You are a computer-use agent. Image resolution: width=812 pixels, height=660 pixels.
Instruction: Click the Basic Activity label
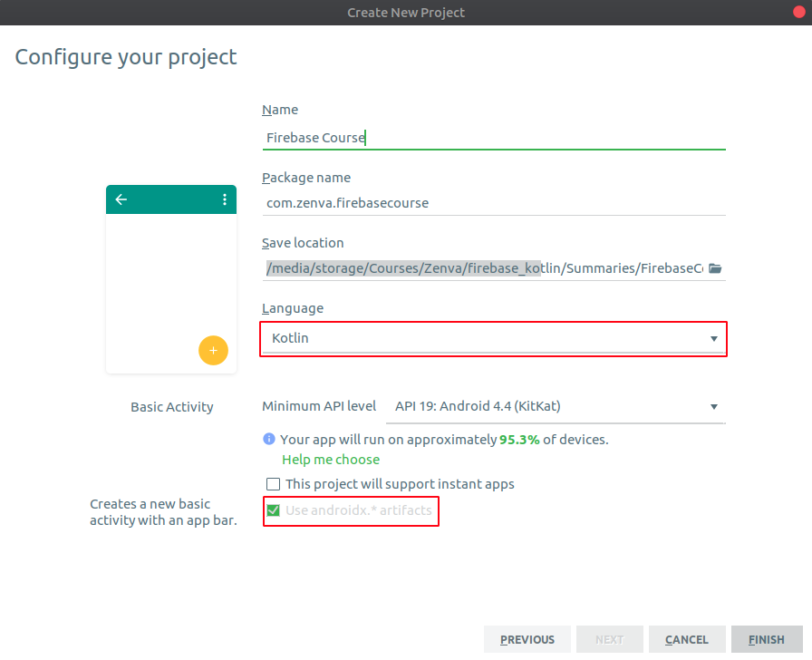point(172,407)
